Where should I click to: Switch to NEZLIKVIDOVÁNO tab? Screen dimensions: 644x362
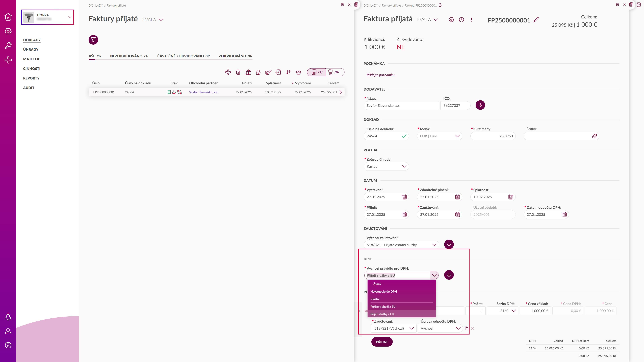(129, 56)
